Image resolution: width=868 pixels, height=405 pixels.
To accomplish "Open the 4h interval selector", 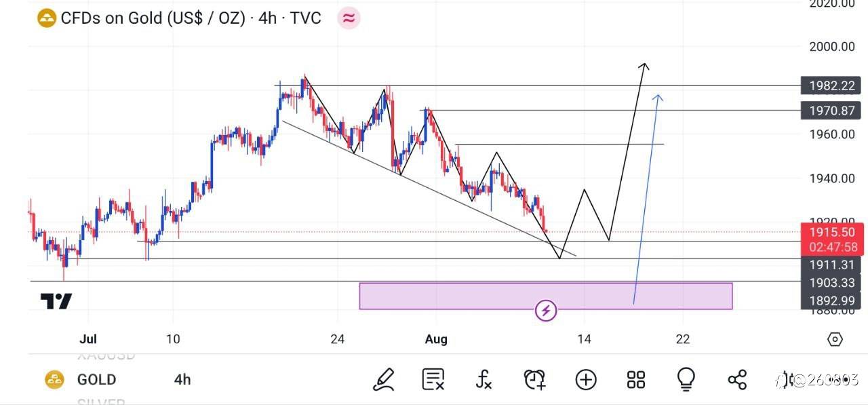I will click(x=182, y=379).
